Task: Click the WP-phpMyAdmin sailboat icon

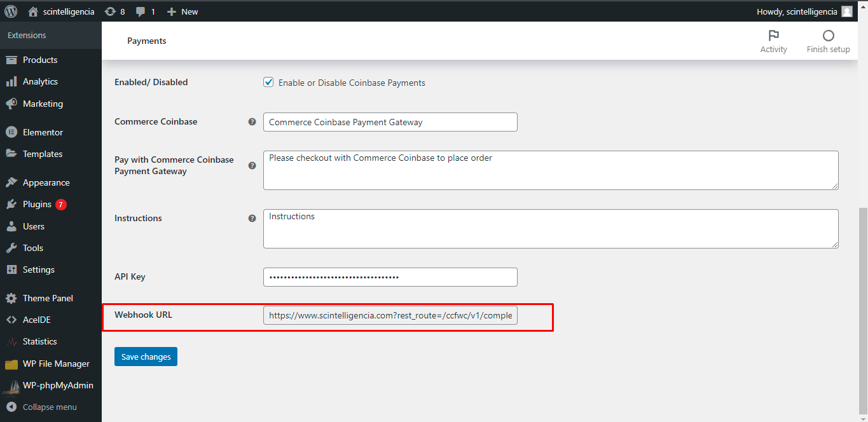Action: click(11, 387)
